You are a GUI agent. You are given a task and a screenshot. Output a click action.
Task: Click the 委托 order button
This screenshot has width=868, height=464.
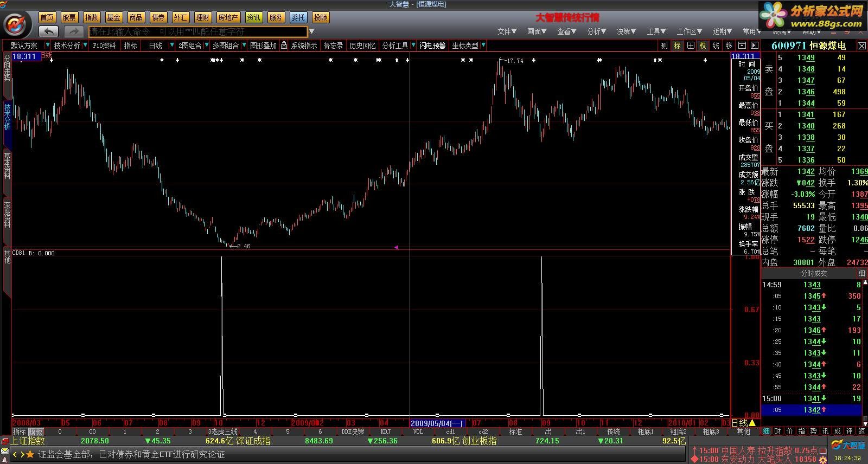pyautogui.click(x=298, y=17)
